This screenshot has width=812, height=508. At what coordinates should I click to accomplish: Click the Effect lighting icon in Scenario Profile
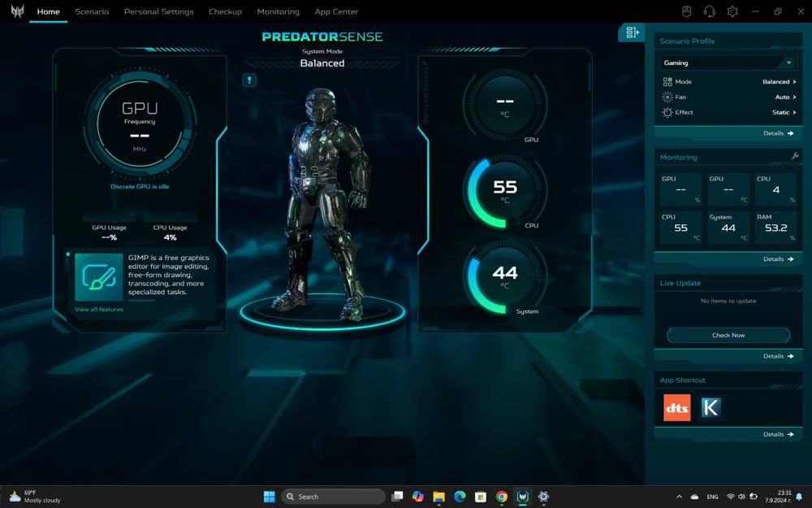pyautogui.click(x=667, y=112)
